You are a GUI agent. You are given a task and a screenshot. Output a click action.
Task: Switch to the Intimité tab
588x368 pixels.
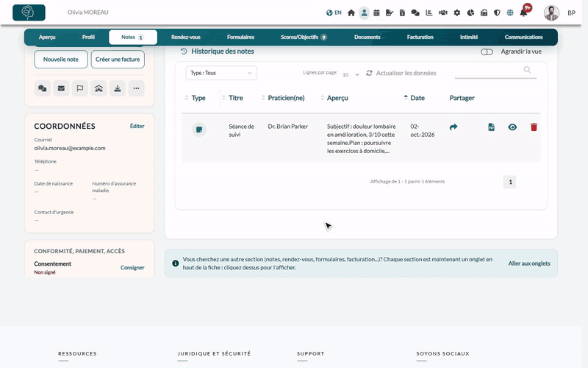coord(469,38)
